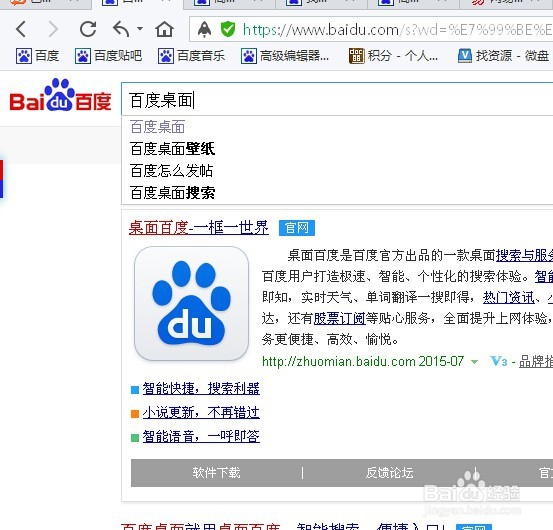The image size is (553, 530).
Task: Open the 找资源 - 微盘 bookmark
Action: (503, 56)
